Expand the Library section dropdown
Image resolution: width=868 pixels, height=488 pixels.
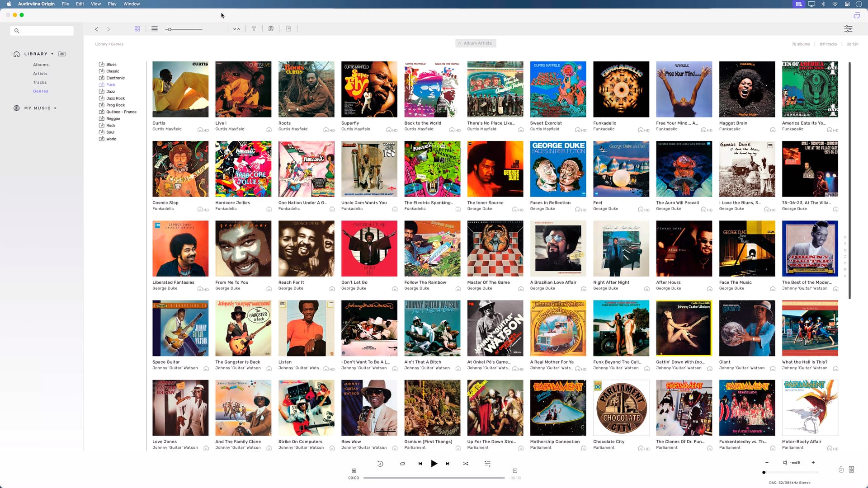point(52,54)
